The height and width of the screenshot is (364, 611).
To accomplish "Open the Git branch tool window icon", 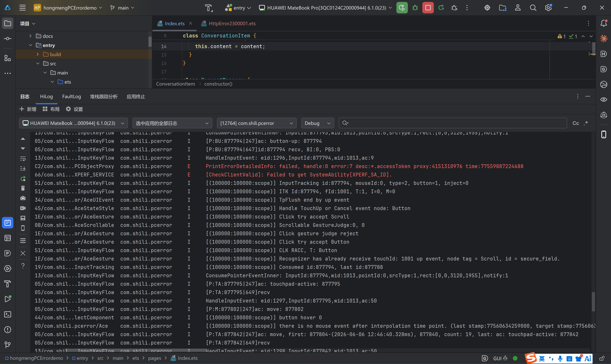I will [x=8, y=345].
